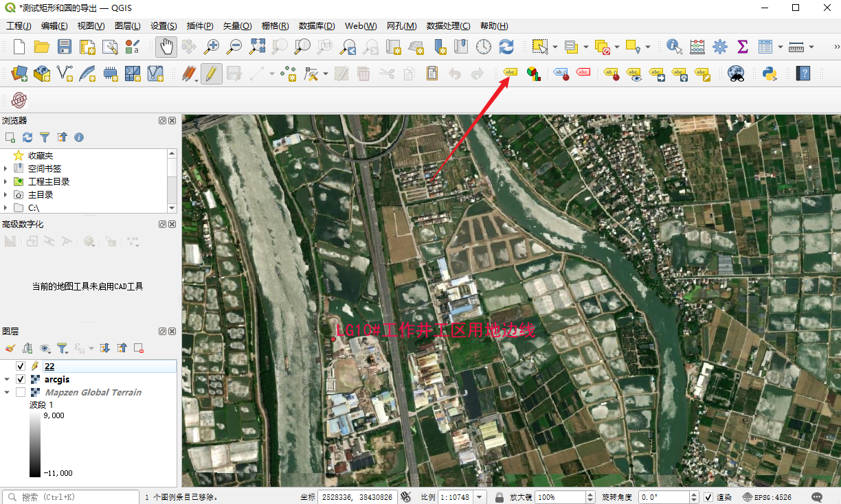841x504 pixels.
Task: Uncheck visibility of layer 22
Action: pos(21,367)
